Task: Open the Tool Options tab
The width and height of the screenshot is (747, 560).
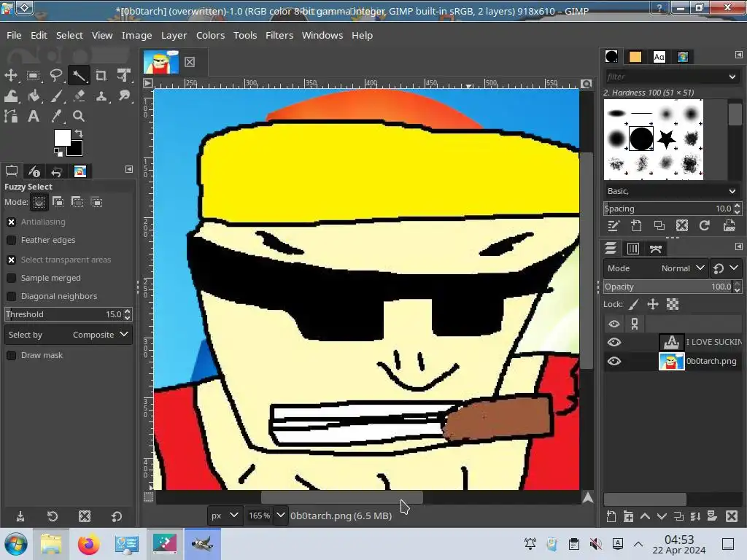Action: pos(12,171)
